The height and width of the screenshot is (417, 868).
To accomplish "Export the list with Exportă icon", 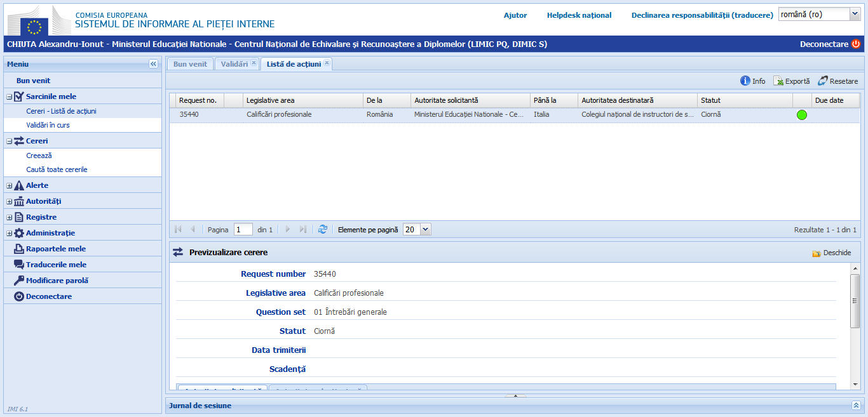I will tap(778, 81).
